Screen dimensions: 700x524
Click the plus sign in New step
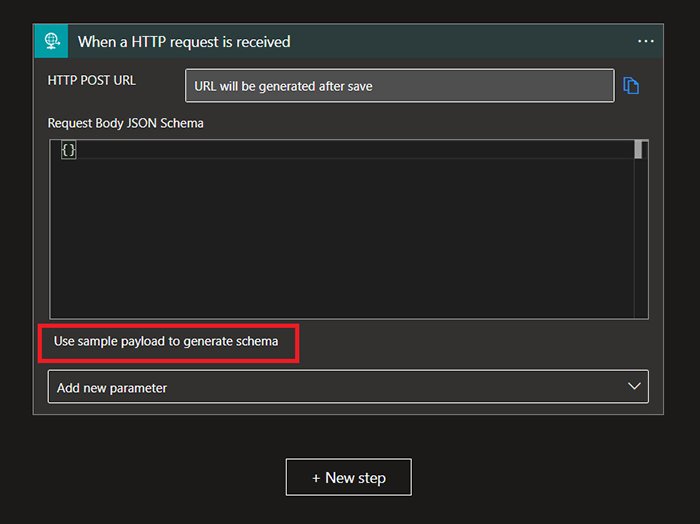[x=316, y=478]
